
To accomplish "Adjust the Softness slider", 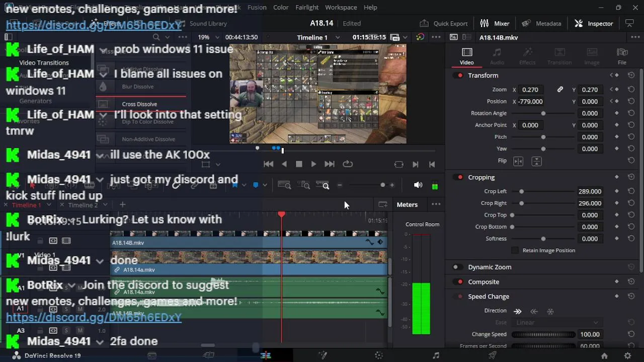I will coord(543,239).
